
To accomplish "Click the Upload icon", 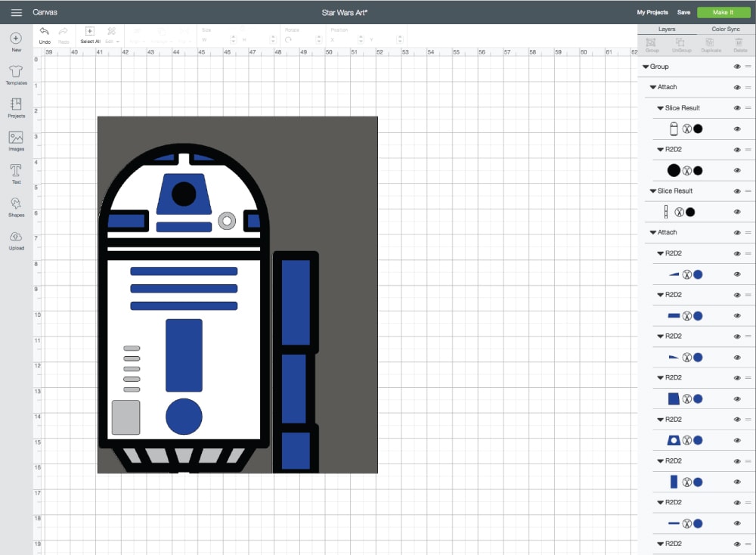I will pos(16,237).
